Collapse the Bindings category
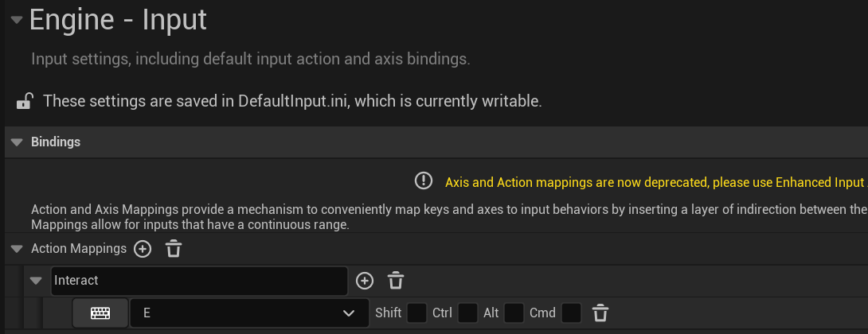The width and height of the screenshot is (868, 334). pyautogui.click(x=17, y=142)
